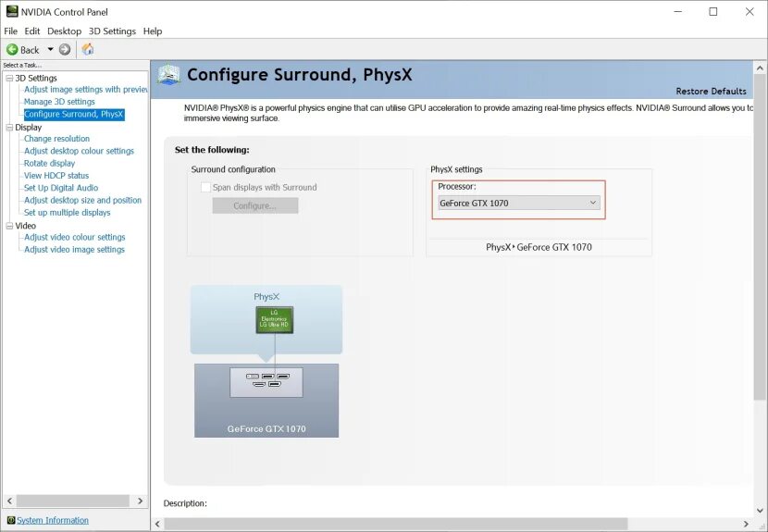Screen dimensions: 768x532
Task: Open the PhysX Processor dropdown
Action: 519,203
